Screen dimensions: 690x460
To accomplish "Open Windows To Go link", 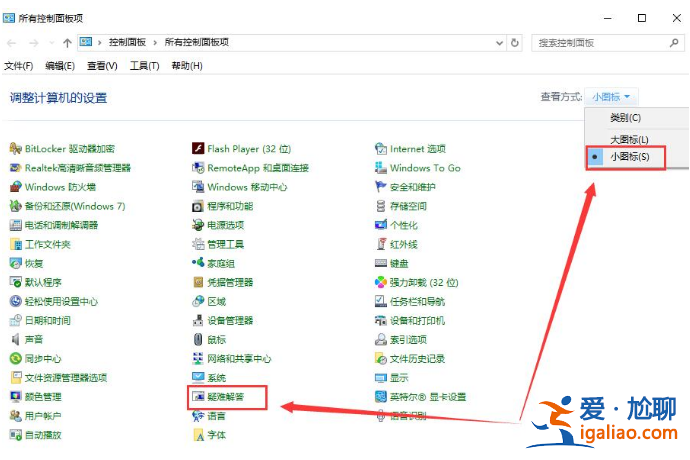I will pyautogui.click(x=425, y=168).
